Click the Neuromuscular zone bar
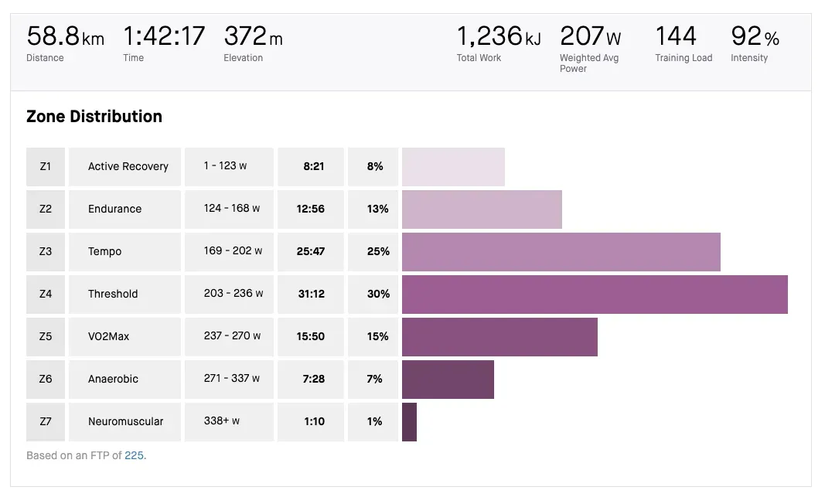The image size is (825, 504). (409, 421)
